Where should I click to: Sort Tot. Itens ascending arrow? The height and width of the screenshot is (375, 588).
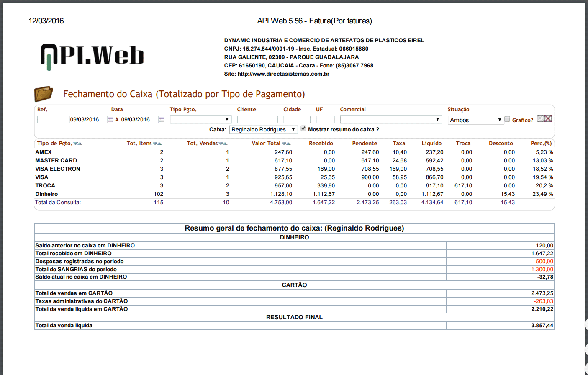pyautogui.click(x=159, y=144)
